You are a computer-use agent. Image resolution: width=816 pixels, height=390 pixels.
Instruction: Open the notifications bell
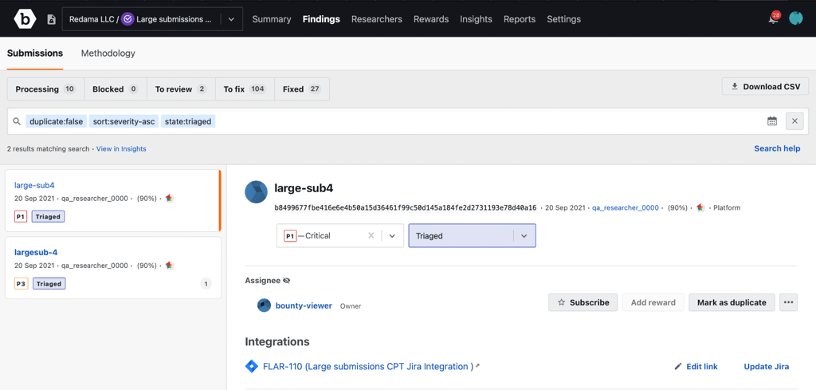tap(774, 19)
